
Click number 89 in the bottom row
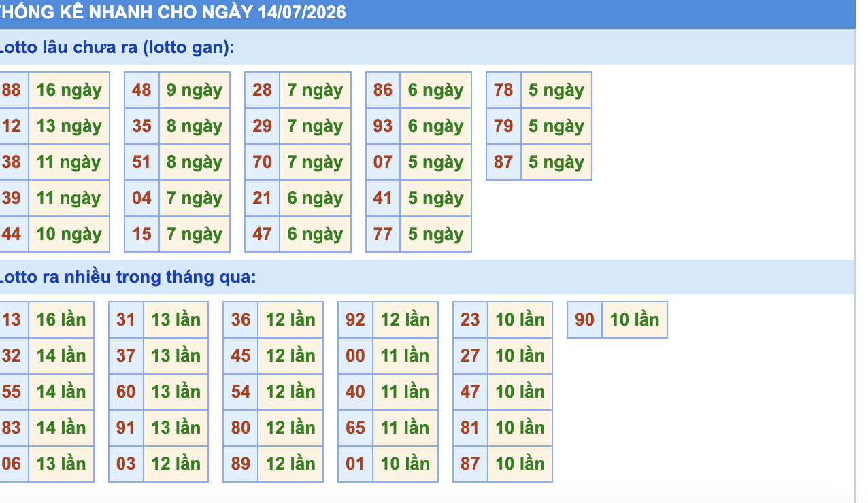click(241, 464)
